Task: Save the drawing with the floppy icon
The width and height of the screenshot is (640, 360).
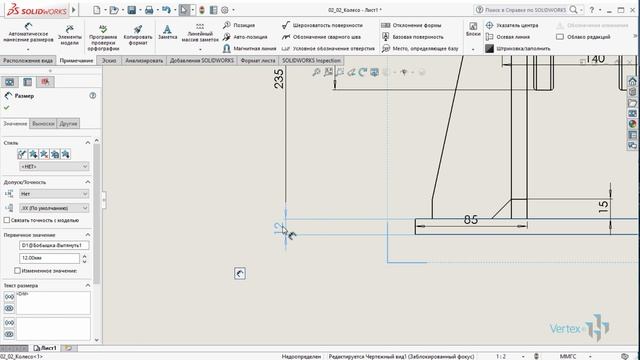Action: pyautogui.click(x=131, y=10)
